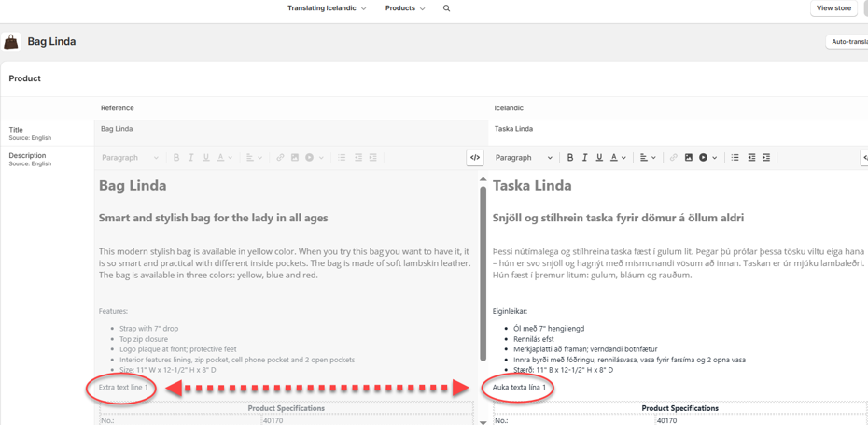The height and width of the screenshot is (425, 868).
Task: Expand text alignment dropdown in Icelandic editor
Action: 647,158
